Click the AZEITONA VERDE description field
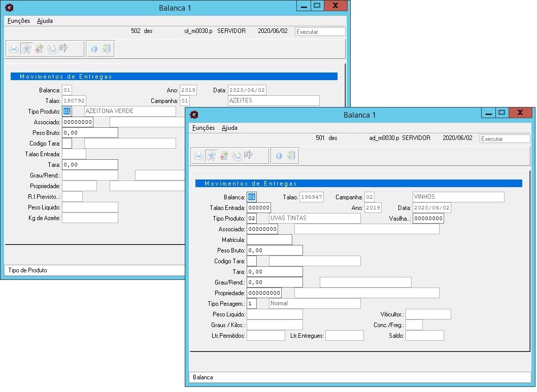This screenshot has width=537, height=392. [130, 111]
